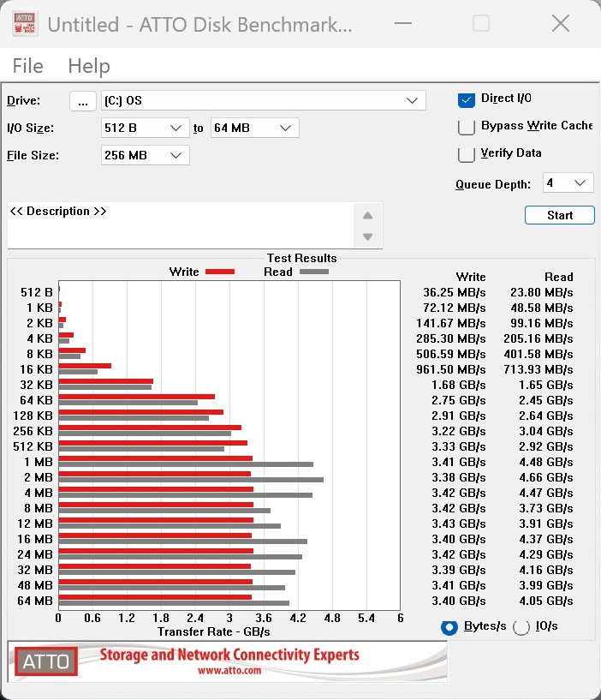
Task: Open the File Size 256 MB dropdown
Action: [x=145, y=155]
